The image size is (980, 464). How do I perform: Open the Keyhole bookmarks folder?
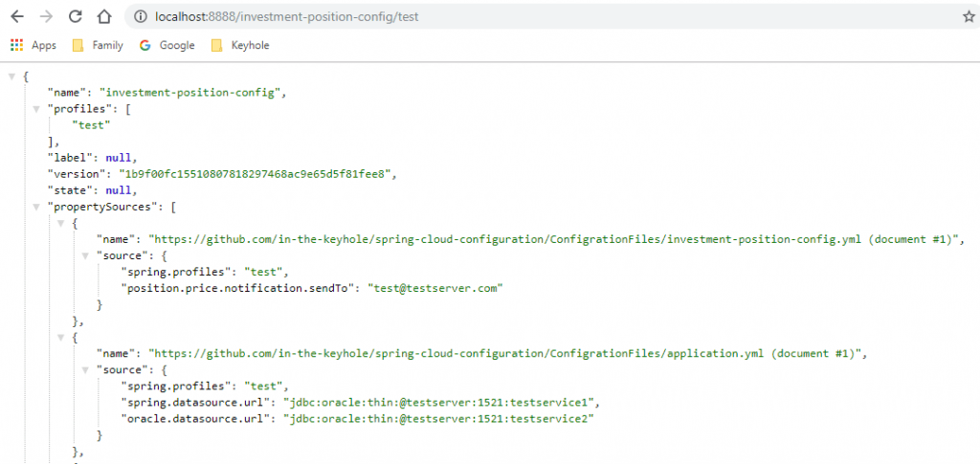[240, 45]
